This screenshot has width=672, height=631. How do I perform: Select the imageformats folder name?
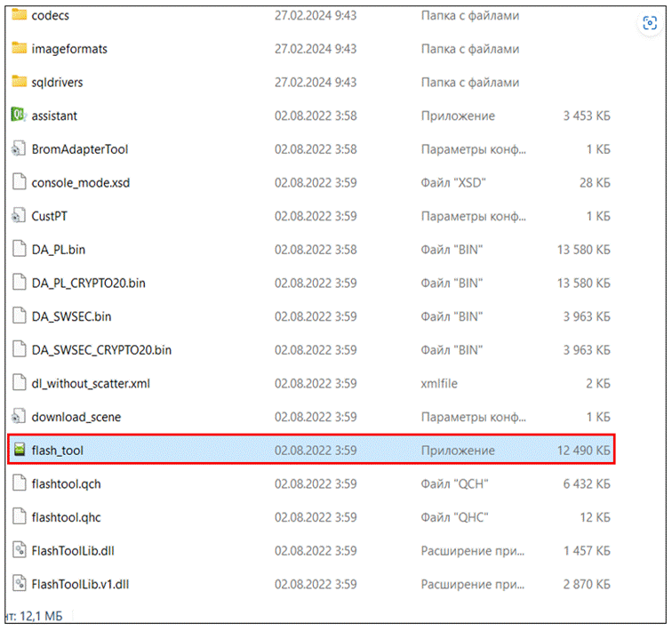tap(69, 49)
